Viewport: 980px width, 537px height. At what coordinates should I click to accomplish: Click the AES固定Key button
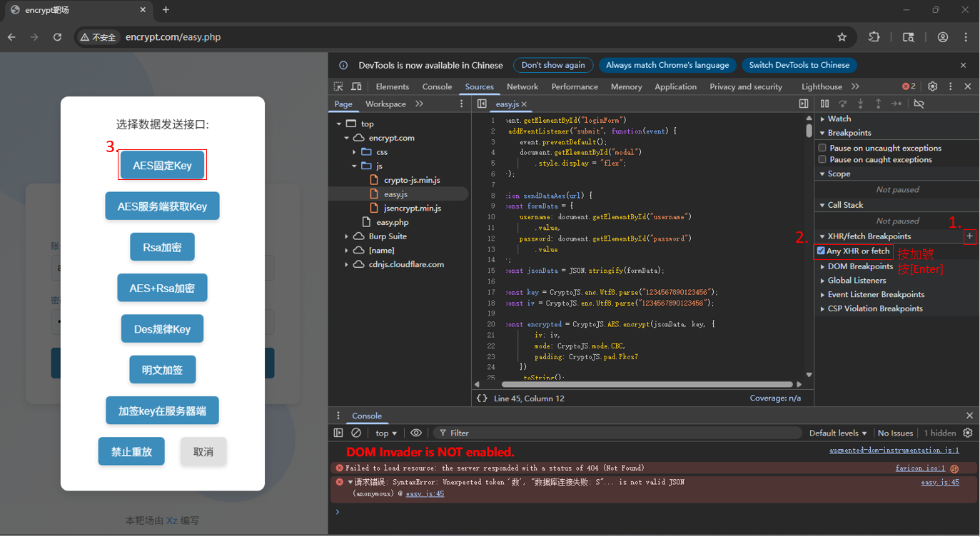click(162, 166)
